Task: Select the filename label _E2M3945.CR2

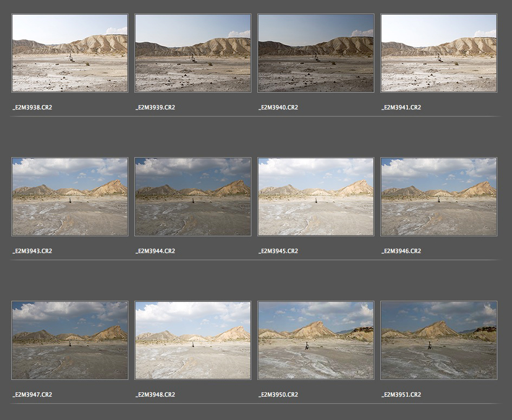Action: point(278,251)
